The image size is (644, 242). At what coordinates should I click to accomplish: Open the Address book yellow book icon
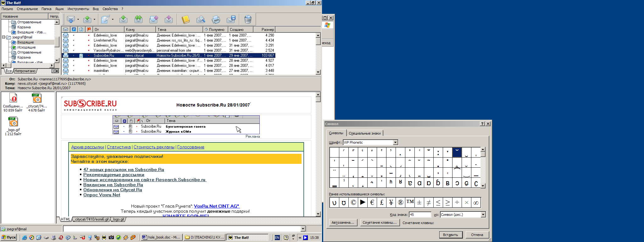186,20
